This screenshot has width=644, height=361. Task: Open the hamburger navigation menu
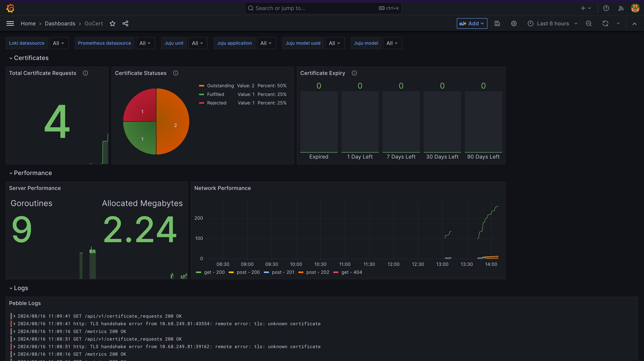pyautogui.click(x=10, y=23)
